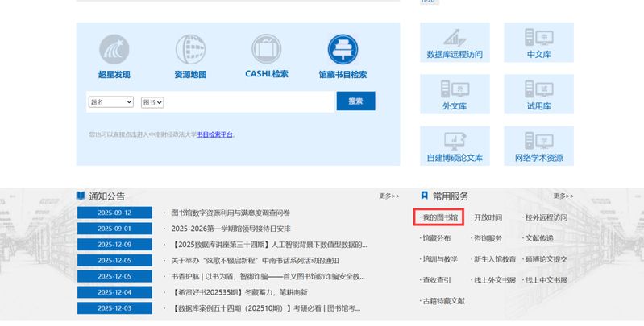Open the 外文库 database tile
The height and width of the screenshot is (326, 644).
[x=455, y=95]
